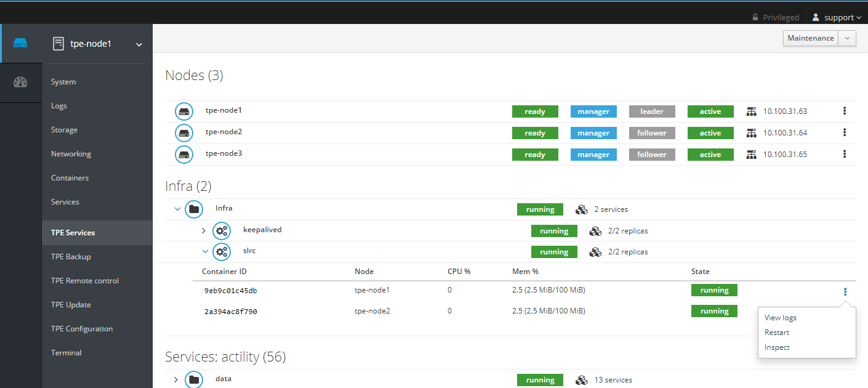Click the Privileged lock indicator

tap(775, 17)
